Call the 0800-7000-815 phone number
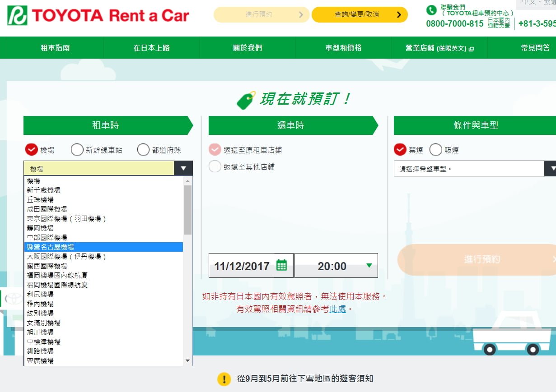The width and height of the screenshot is (556, 392). pos(455,23)
